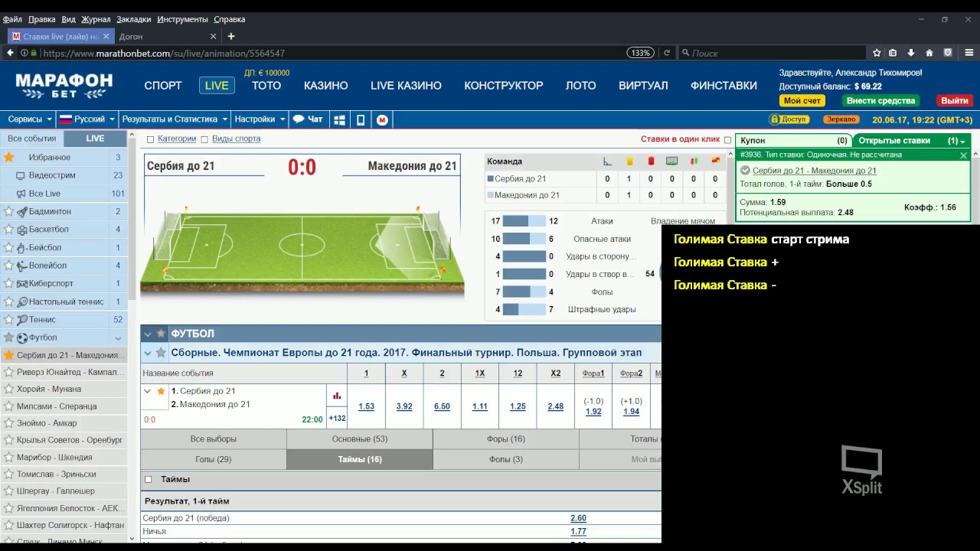Open the Настройки dropdown

coord(260,119)
